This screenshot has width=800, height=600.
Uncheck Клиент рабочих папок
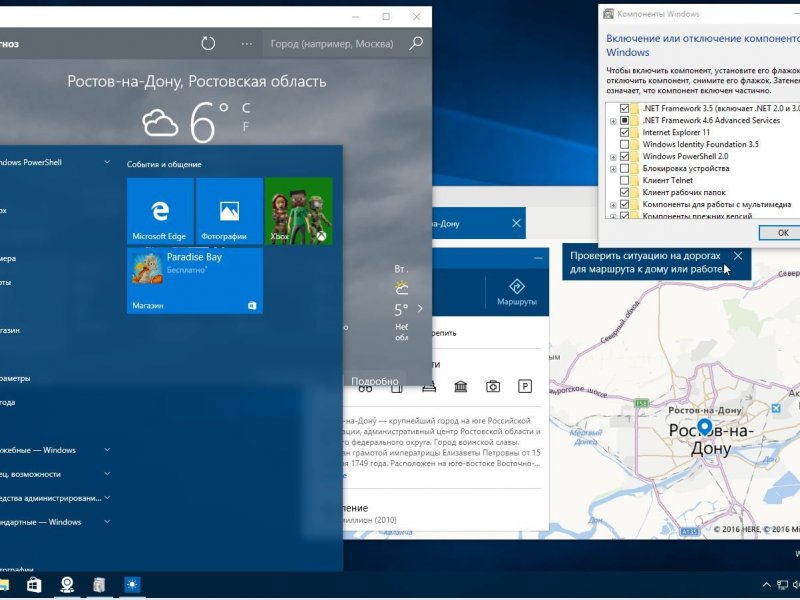pos(624,192)
